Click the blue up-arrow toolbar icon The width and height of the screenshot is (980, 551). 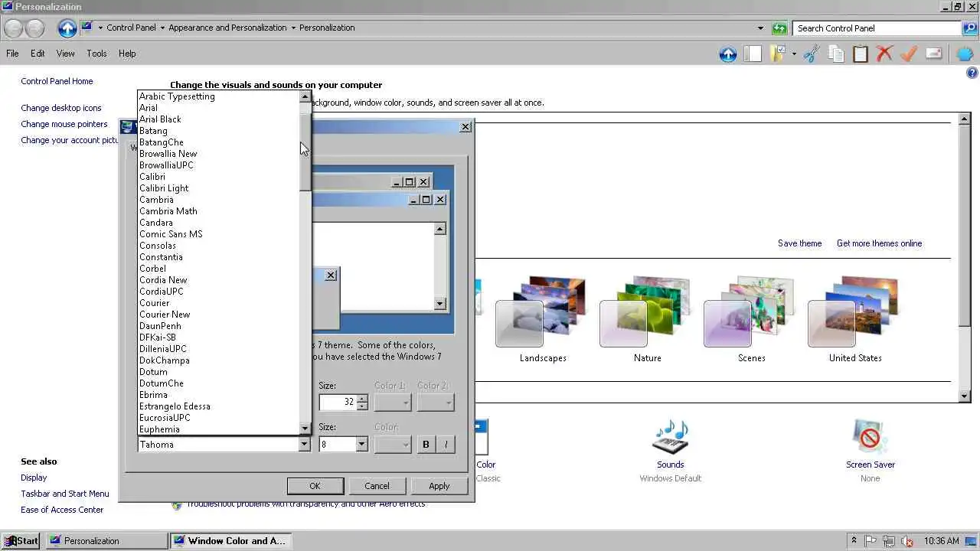point(727,54)
